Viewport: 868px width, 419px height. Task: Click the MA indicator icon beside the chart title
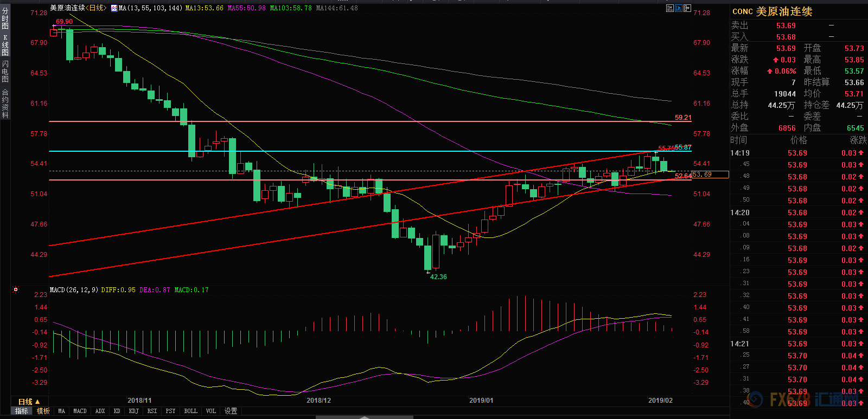[114, 8]
